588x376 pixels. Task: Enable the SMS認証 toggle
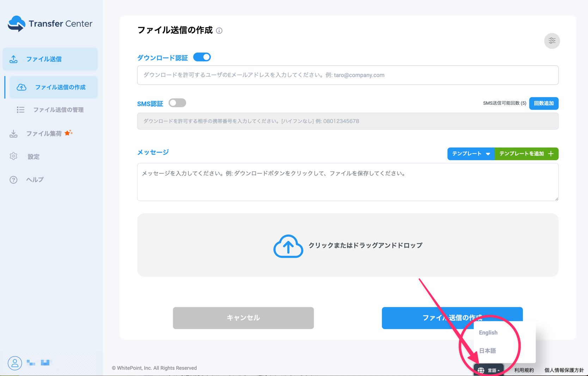pos(177,103)
